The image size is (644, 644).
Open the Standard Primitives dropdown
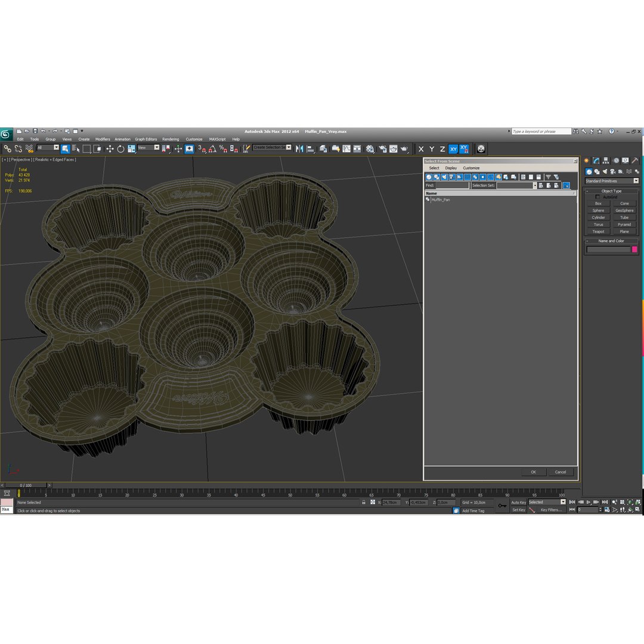612,181
